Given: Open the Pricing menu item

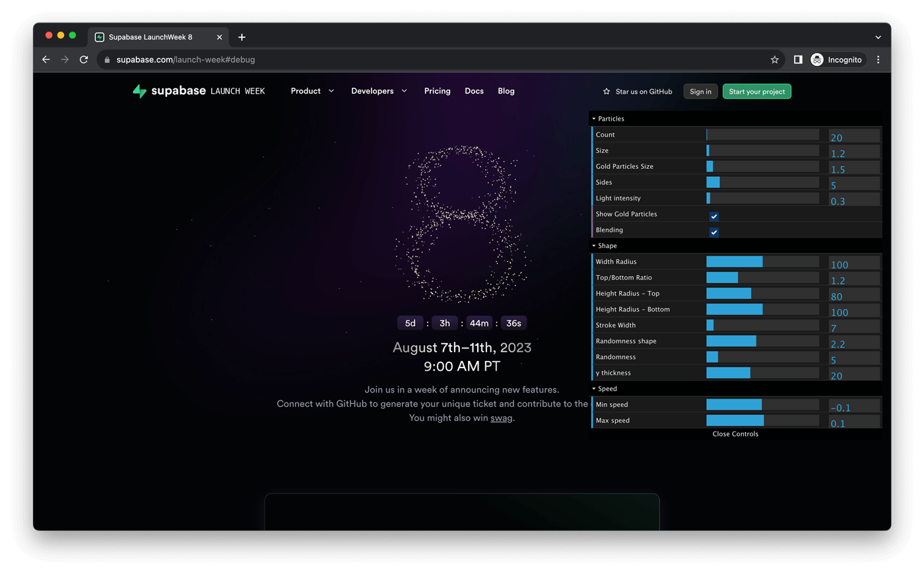Looking at the screenshot, I should (x=437, y=91).
